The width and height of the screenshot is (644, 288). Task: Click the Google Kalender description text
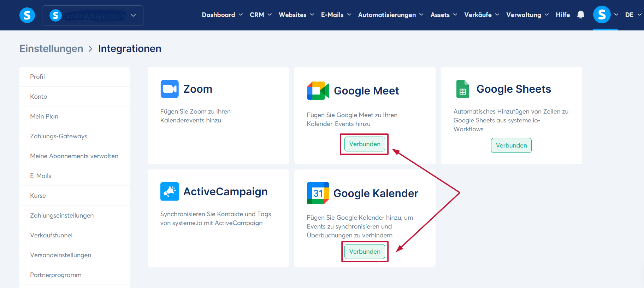click(360, 226)
